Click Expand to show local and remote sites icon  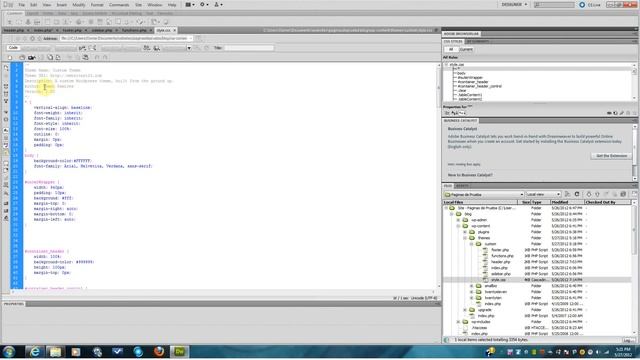click(x=635, y=195)
